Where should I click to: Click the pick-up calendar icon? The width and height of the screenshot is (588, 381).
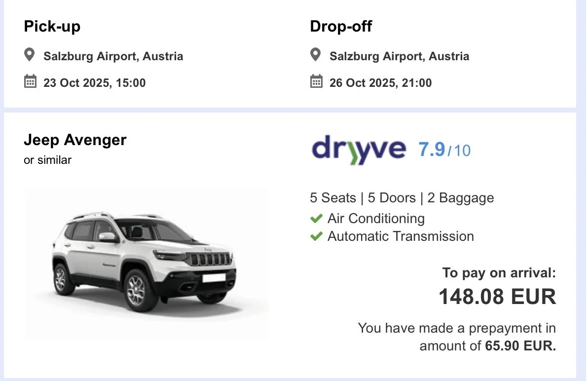click(x=30, y=81)
